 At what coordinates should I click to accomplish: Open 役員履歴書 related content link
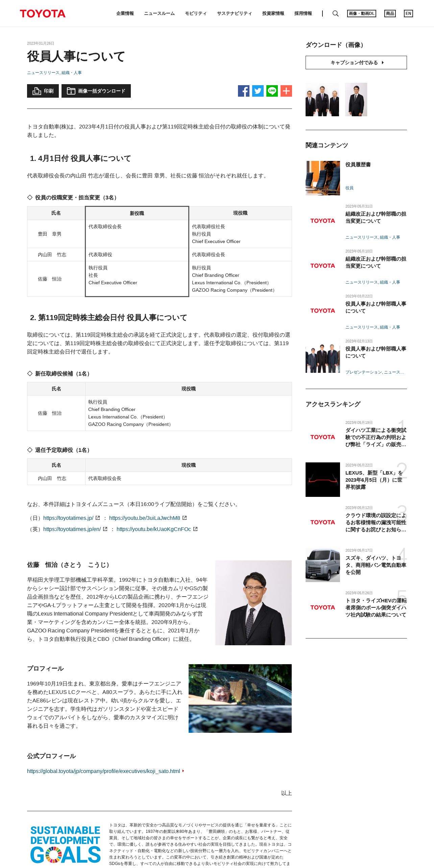tap(358, 165)
